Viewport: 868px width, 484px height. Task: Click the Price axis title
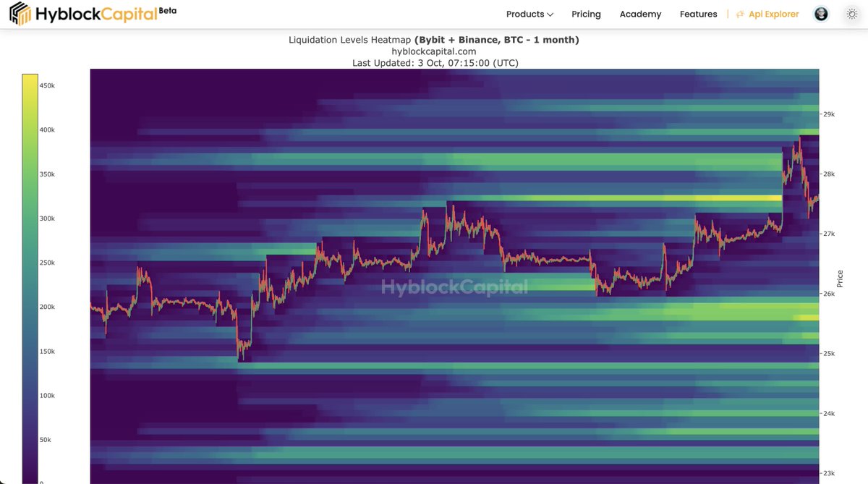[x=840, y=278]
